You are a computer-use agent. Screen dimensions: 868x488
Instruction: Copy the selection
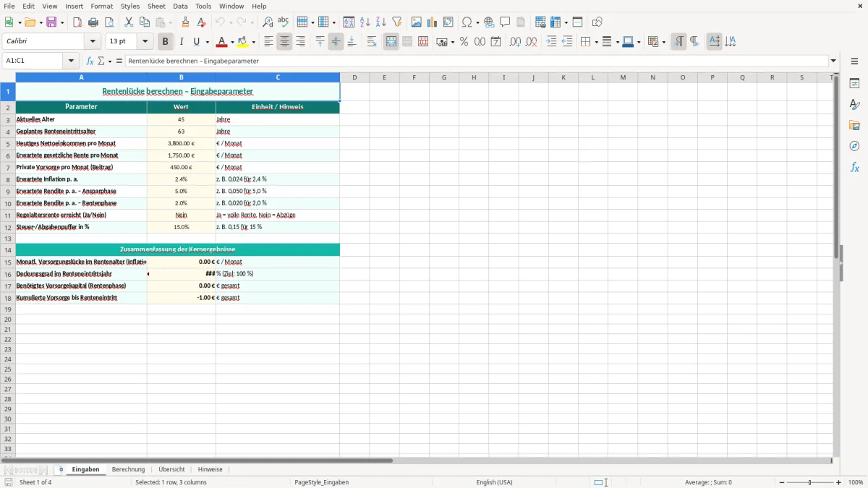click(x=145, y=22)
